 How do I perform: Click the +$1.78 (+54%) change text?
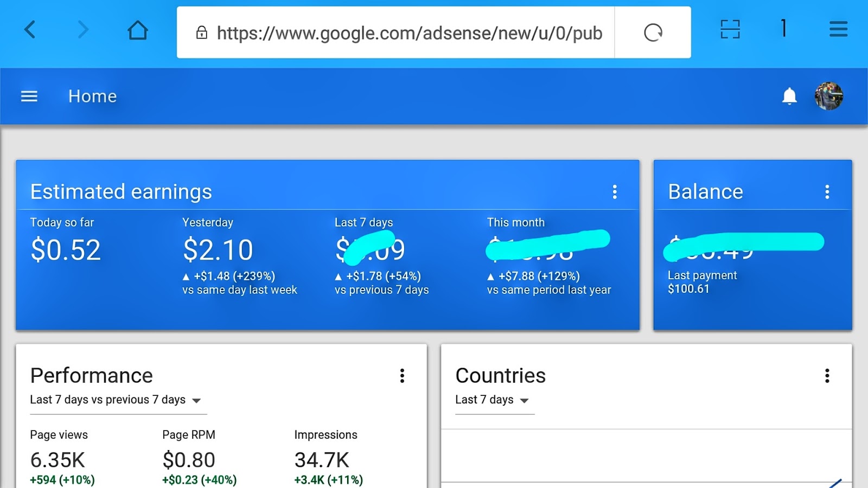click(383, 276)
